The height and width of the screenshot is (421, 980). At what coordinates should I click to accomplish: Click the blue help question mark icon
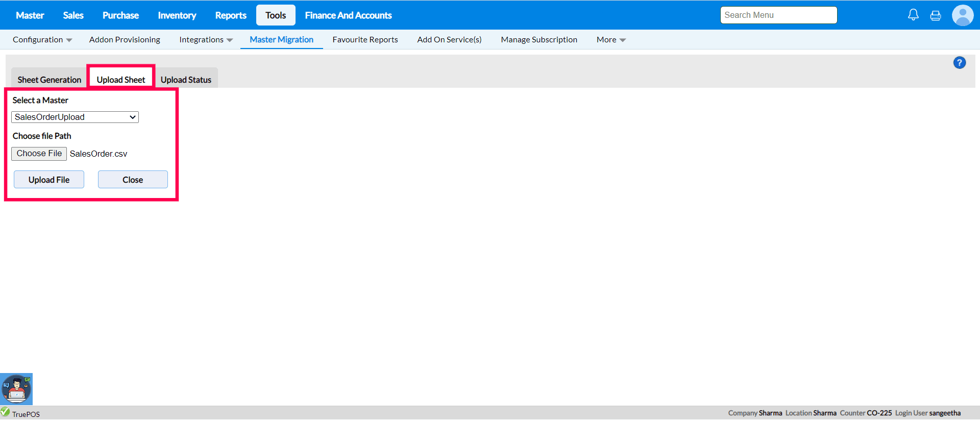point(960,63)
